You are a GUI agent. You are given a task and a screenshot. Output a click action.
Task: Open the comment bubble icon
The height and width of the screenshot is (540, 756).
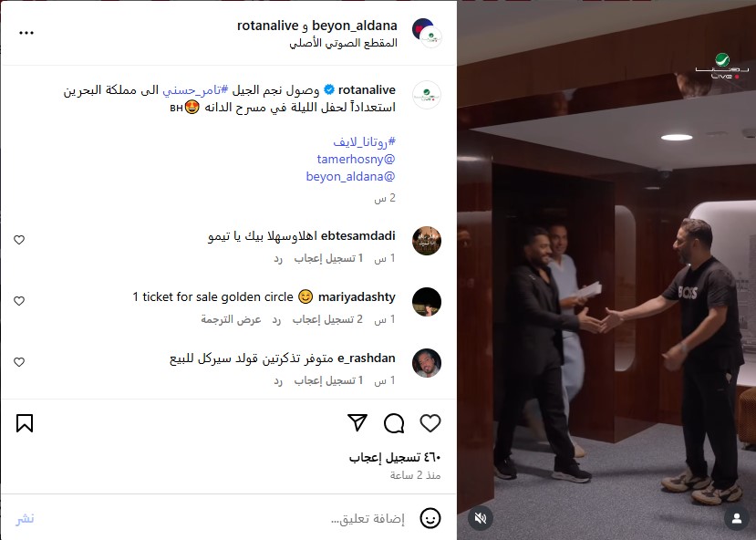[x=394, y=423]
